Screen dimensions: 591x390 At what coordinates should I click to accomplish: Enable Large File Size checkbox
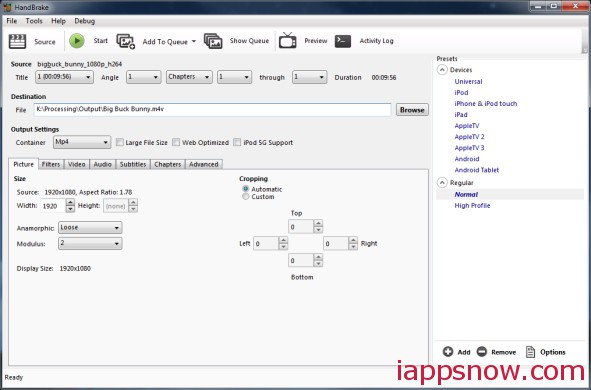coord(119,142)
